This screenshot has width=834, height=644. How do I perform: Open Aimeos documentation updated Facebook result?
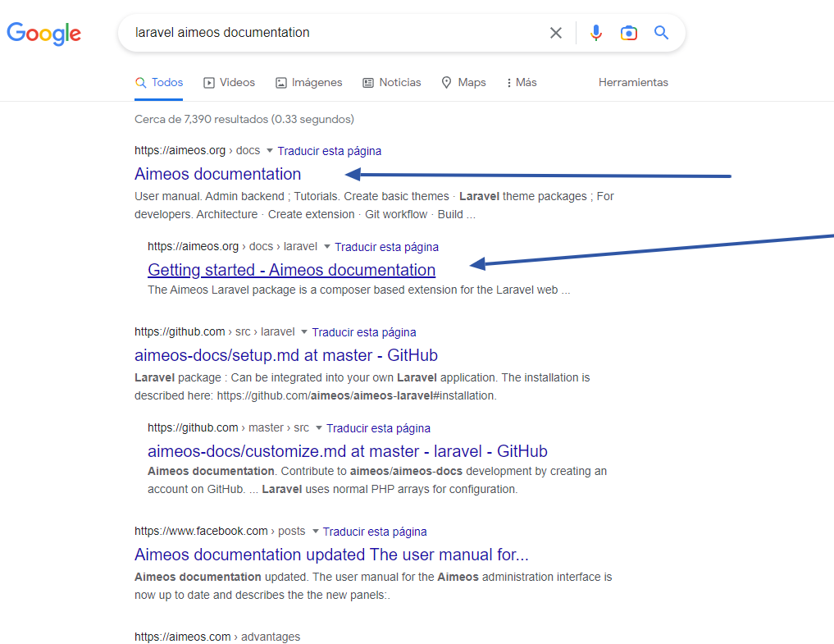pyautogui.click(x=331, y=555)
